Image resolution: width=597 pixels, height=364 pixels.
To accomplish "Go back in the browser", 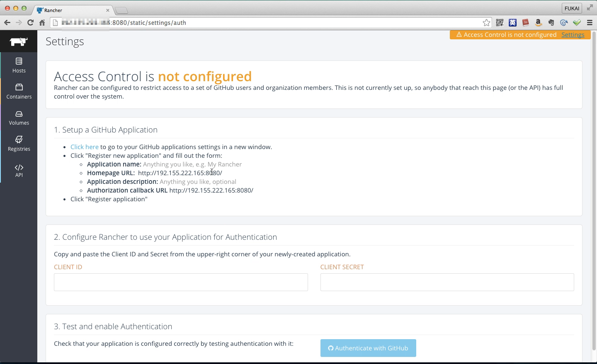I will coord(7,23).
